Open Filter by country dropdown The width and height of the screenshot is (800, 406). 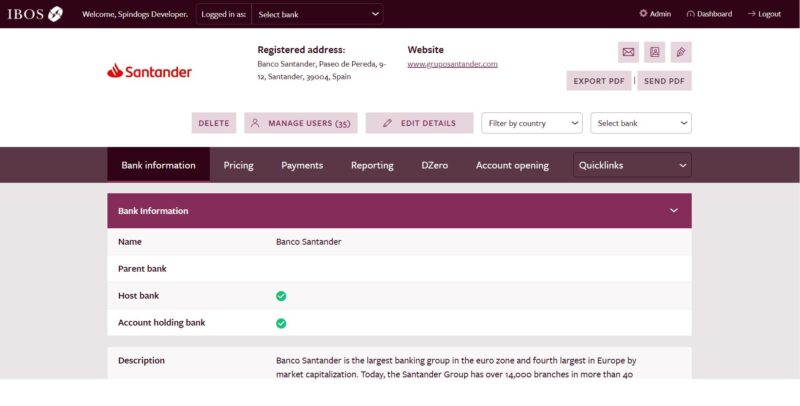tap(532, 123)
